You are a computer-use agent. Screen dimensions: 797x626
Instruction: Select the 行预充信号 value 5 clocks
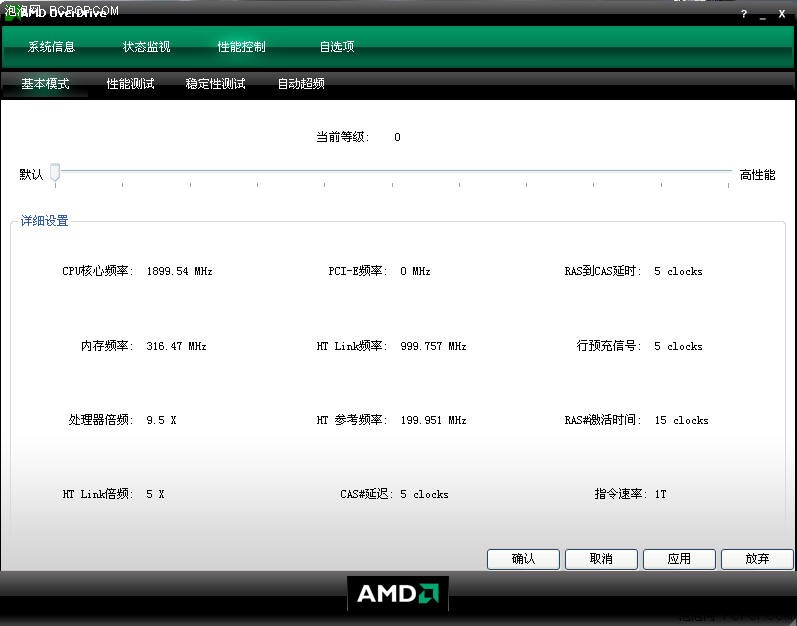[678, 346]
